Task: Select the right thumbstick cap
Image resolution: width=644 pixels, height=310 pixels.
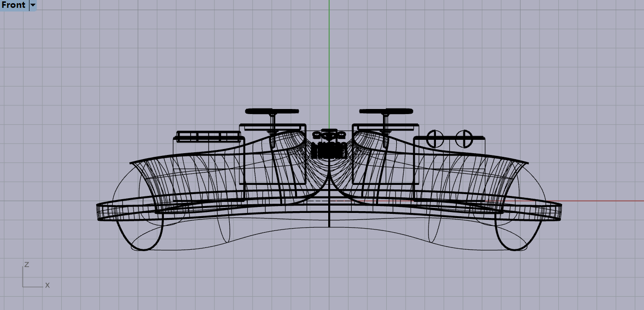Action: click(386, 111)
